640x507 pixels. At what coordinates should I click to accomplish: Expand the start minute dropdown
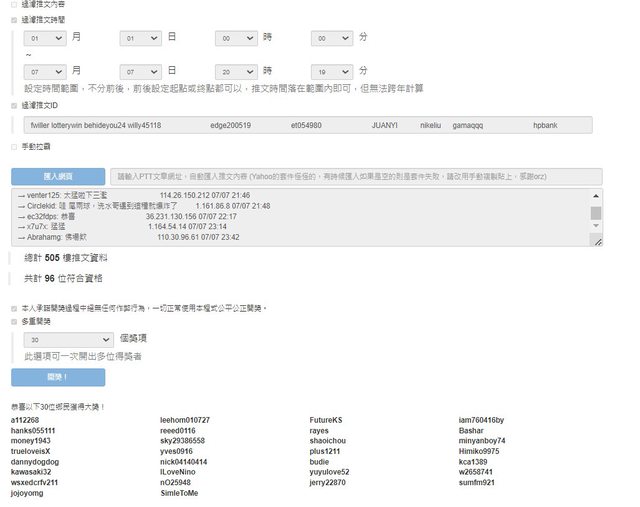tap(331, 38)
